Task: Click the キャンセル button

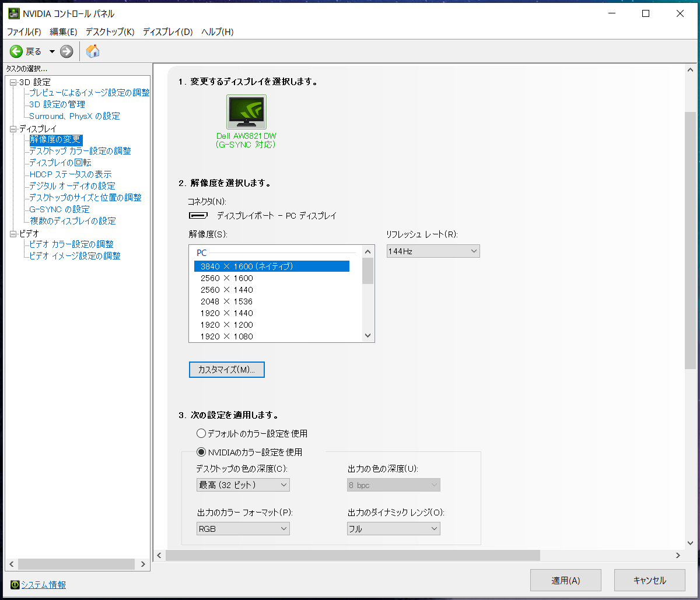Action: click(x=650, y=580)
